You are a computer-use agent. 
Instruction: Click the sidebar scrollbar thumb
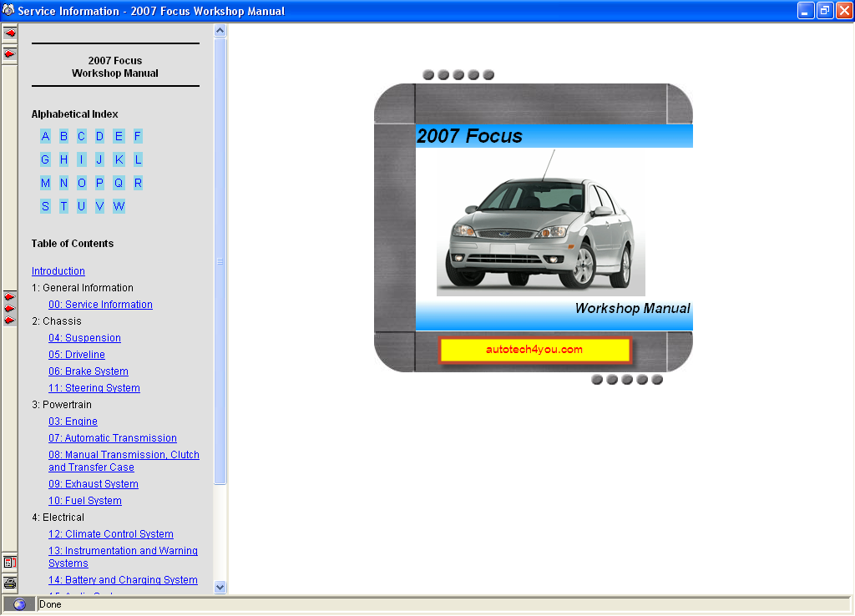tap(220, 261)
